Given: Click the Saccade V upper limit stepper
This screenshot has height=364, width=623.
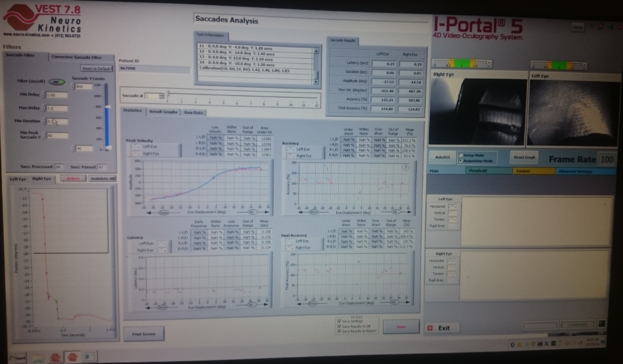Looking at the screenshot, I should [73, 86].
